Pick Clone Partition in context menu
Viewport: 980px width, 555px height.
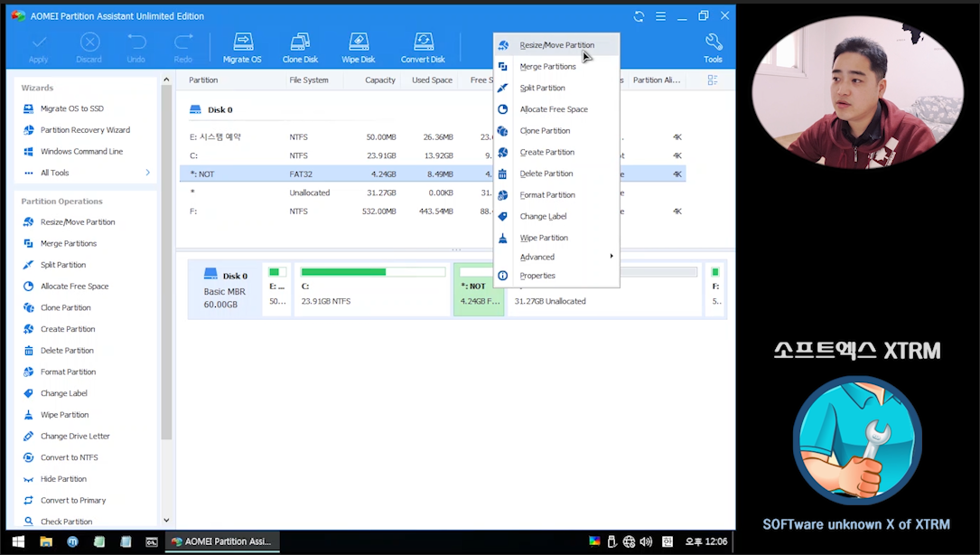(557, 130)
